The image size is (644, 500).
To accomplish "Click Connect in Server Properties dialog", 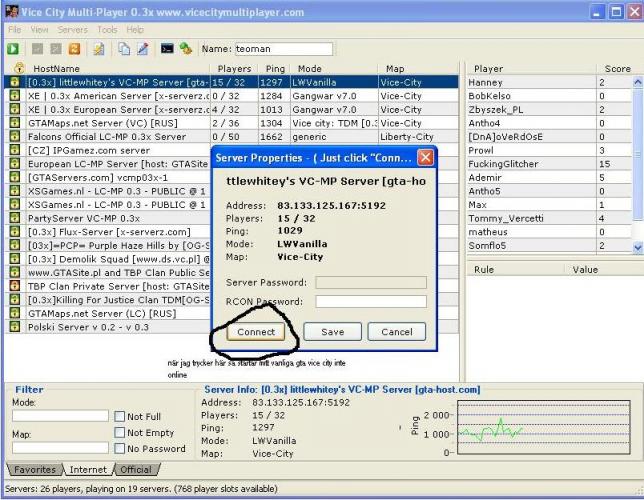I will pyautogui.click(x=256, y=332).
